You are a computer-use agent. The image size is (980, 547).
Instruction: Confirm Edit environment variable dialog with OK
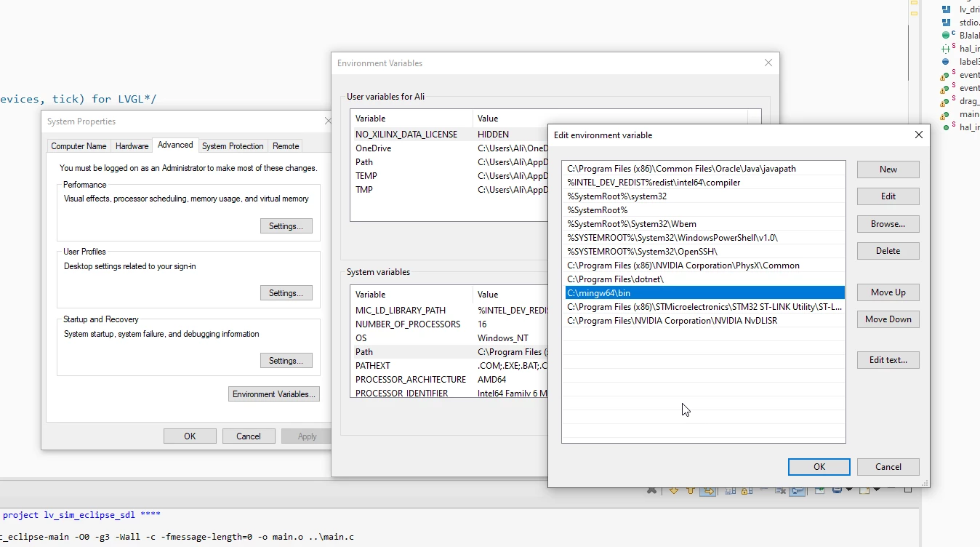point(819,467)
